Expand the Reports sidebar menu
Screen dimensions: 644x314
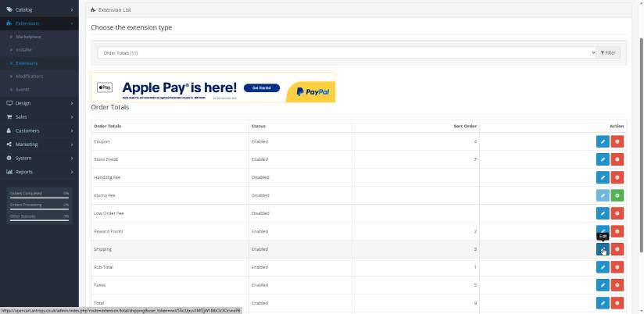pos(39,171)
